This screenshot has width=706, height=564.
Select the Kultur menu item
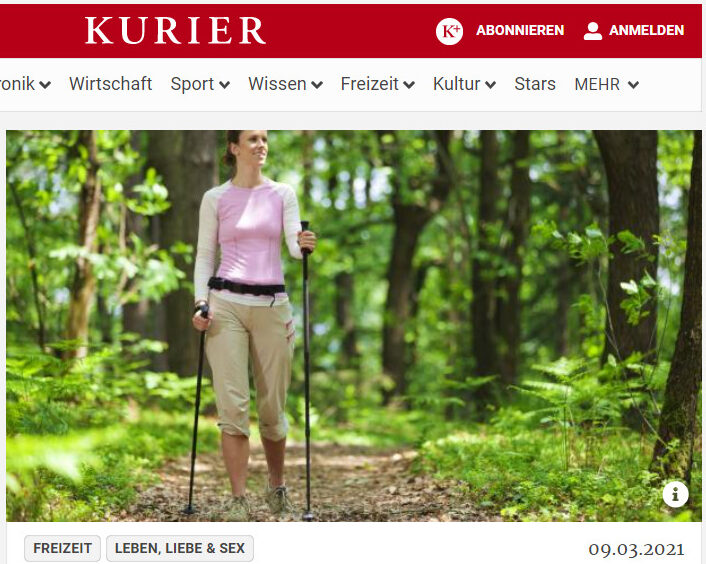click(x=457, y=84)
